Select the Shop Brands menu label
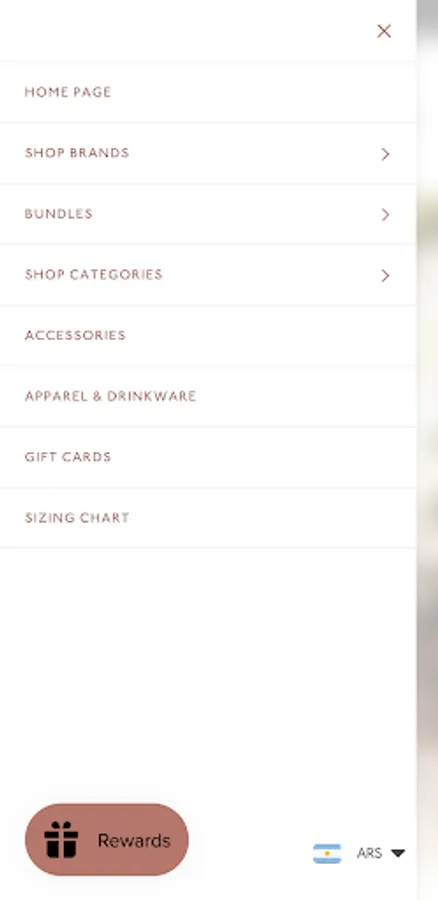438x900 pixels. [77, 153]
